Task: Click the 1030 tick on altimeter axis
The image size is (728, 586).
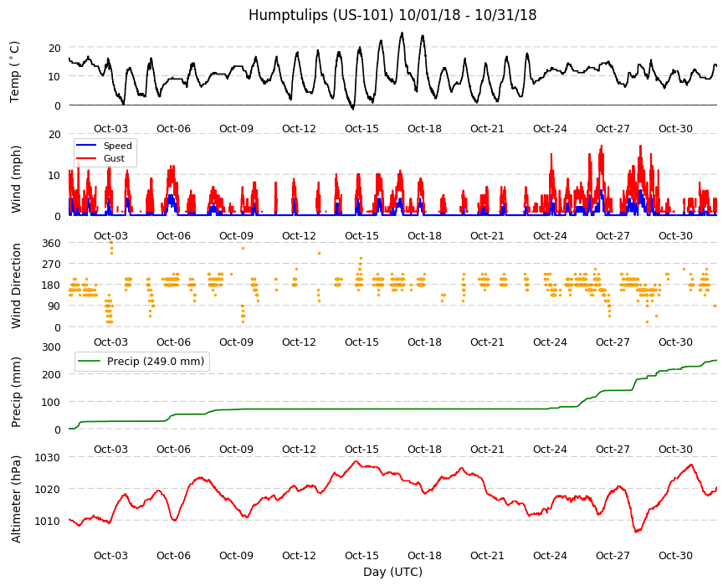Action: (48, 457)
